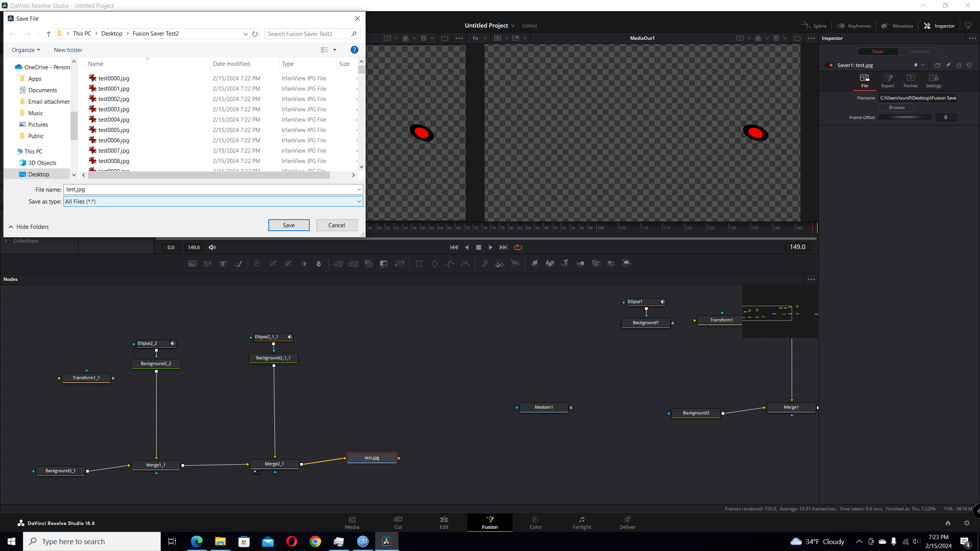Toggle the lock on Saver1 controls
The image size is (980, 551).
[x=959, y=65]
